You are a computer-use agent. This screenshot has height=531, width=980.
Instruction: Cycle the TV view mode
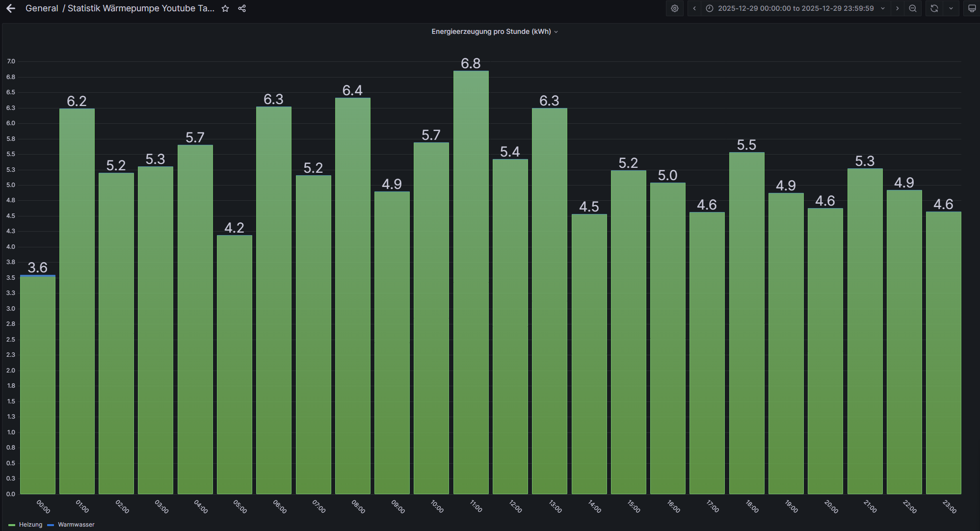[x=972, y=8]
